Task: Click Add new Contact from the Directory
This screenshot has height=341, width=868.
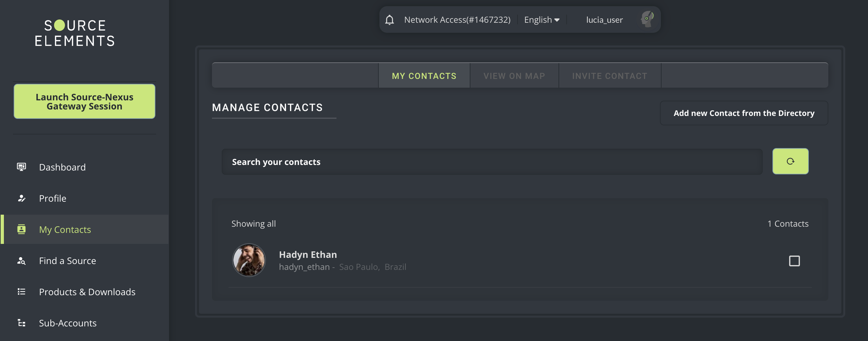Action: (x=744, y=113)
